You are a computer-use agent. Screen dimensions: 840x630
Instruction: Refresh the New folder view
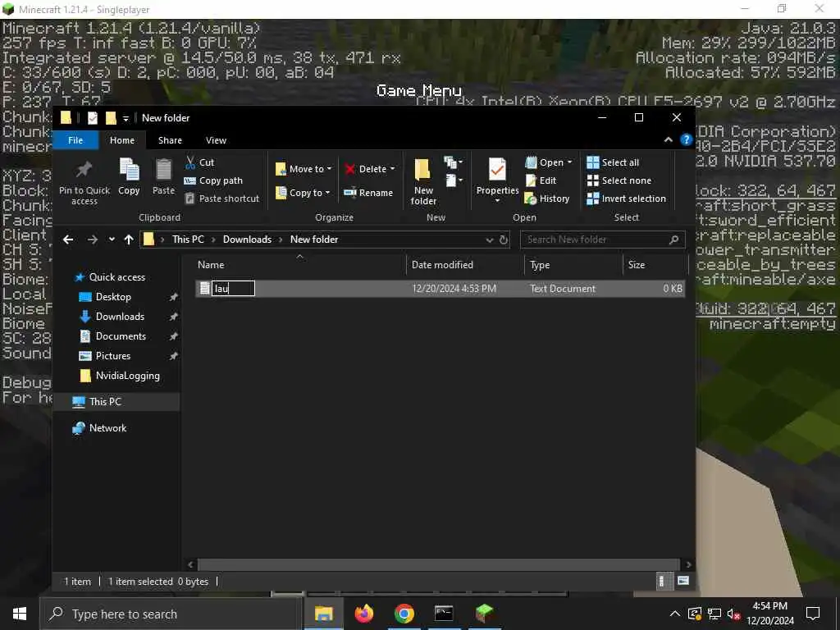(x=503, y=240)
